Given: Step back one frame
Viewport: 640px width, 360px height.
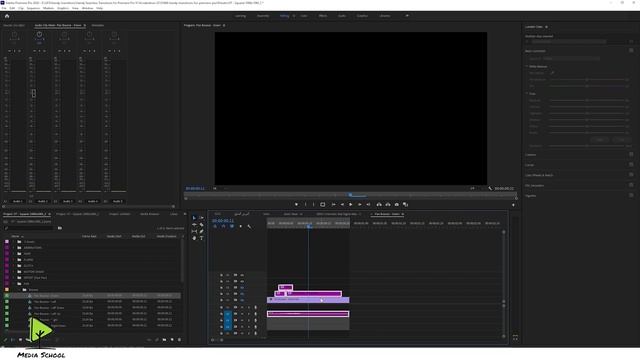Looking at the screenshot, I should [x=342, y=204].
